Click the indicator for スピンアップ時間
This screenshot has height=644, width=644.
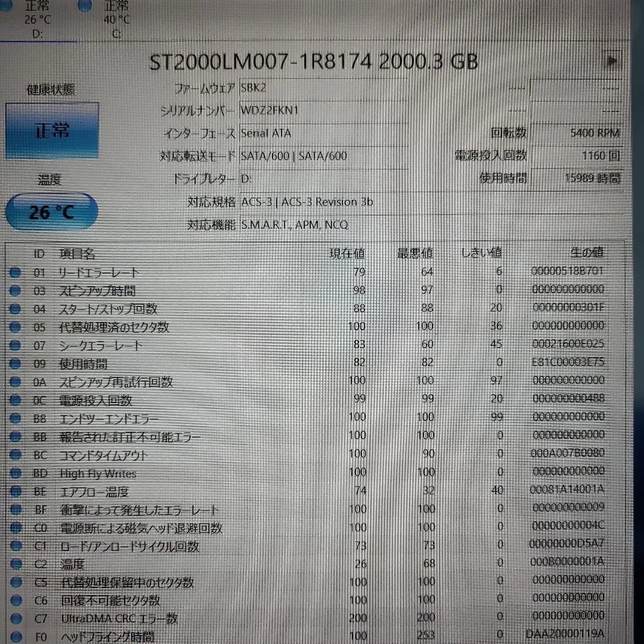(16, 291)
